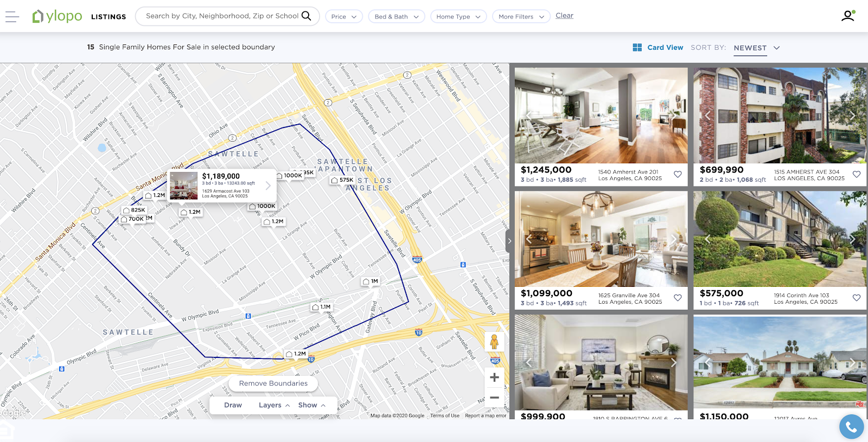Zoom out the map with minus button
868x442 pixels.
point(494,398)
